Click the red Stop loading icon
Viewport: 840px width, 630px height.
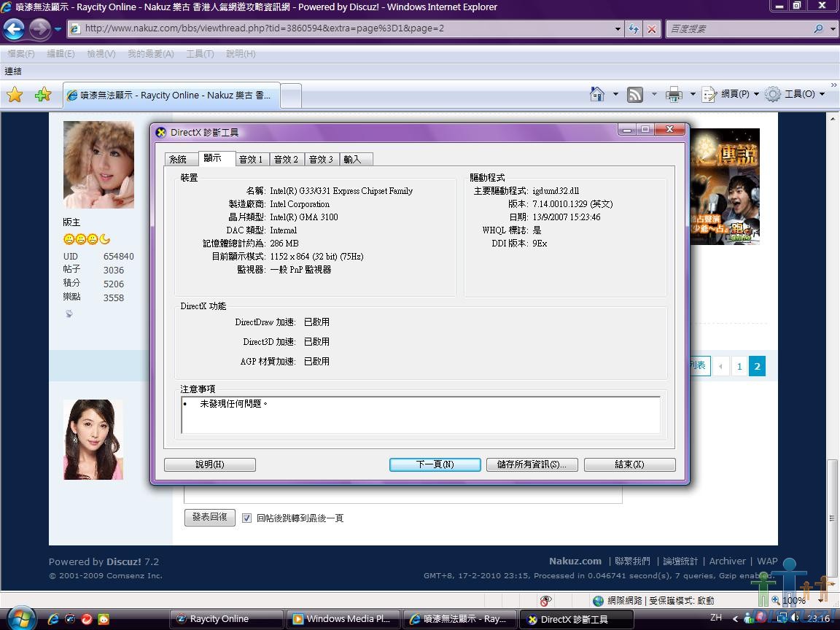(x=651, y=29)
